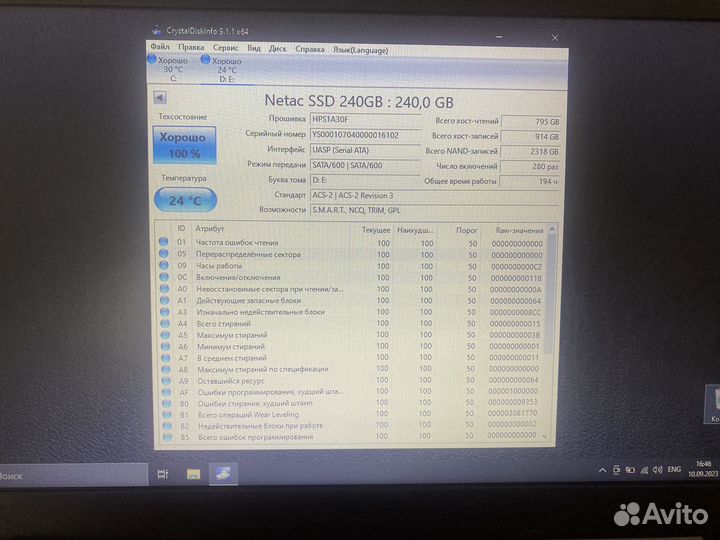Click the CrystalDiskInfo taskbar icon

point(223,473)
